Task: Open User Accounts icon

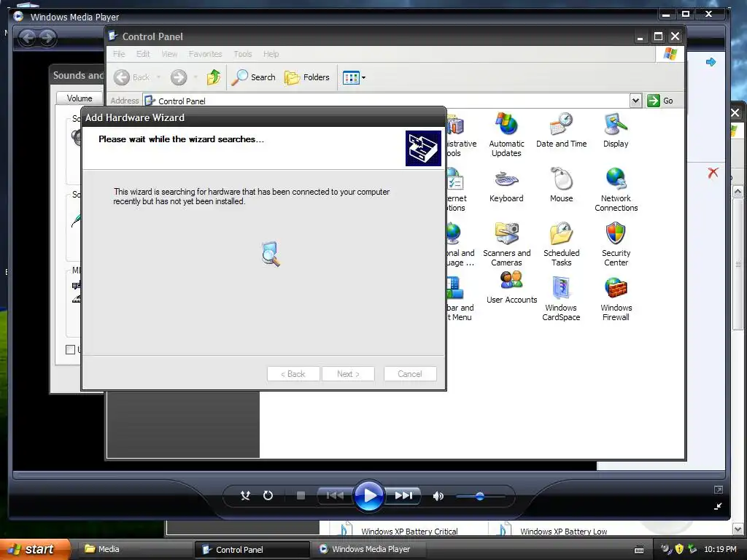Action: [x=511, y=287]
